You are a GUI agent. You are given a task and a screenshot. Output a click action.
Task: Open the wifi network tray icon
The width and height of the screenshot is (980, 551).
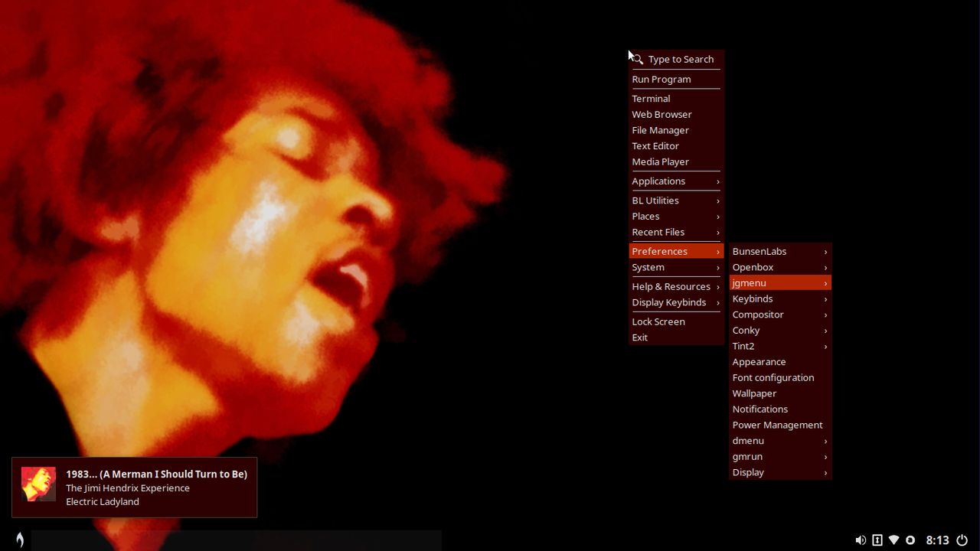(893, 540)
